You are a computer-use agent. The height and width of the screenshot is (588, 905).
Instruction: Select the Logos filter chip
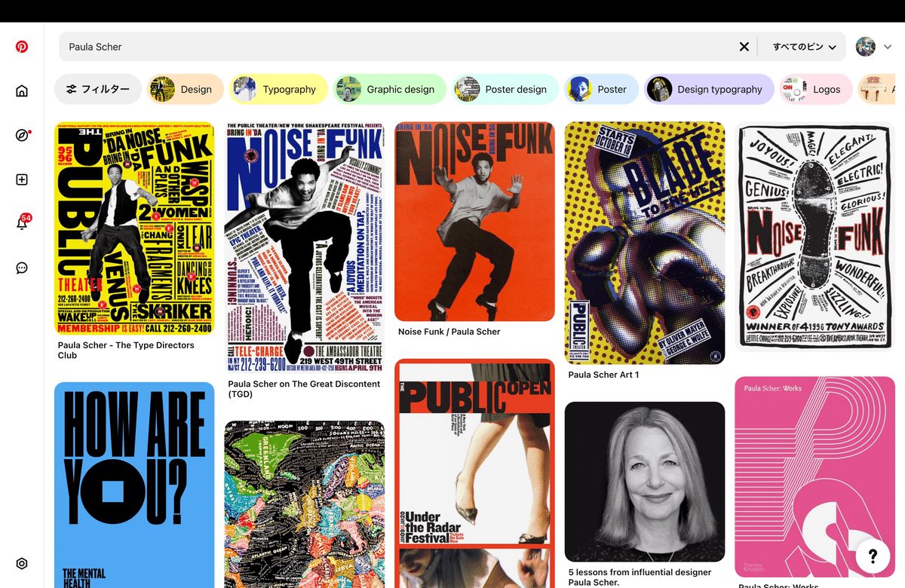tap(816, 89)
